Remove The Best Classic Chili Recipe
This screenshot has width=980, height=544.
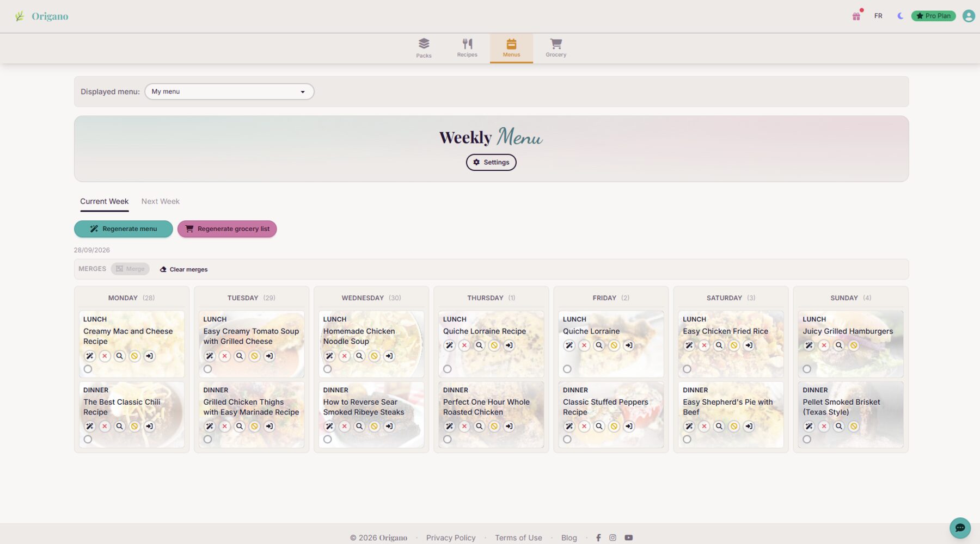[105, 426]
